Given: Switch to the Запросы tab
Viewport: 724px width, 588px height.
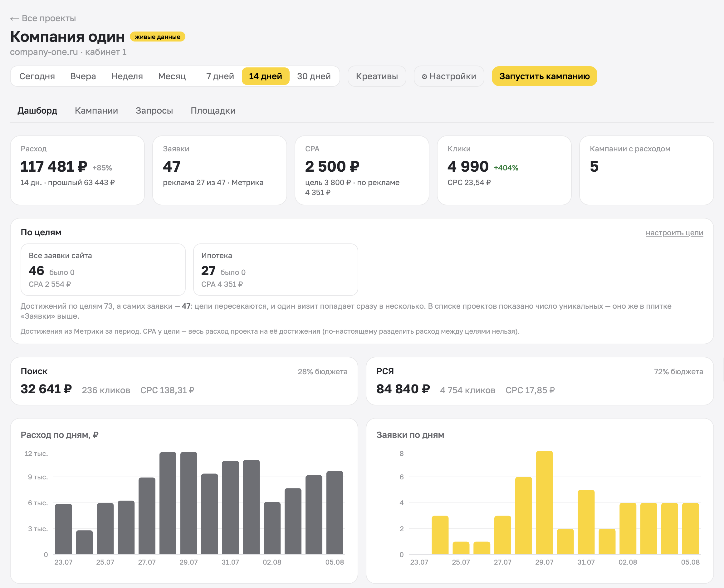Looking at the screenshot, I should point(154,111).
